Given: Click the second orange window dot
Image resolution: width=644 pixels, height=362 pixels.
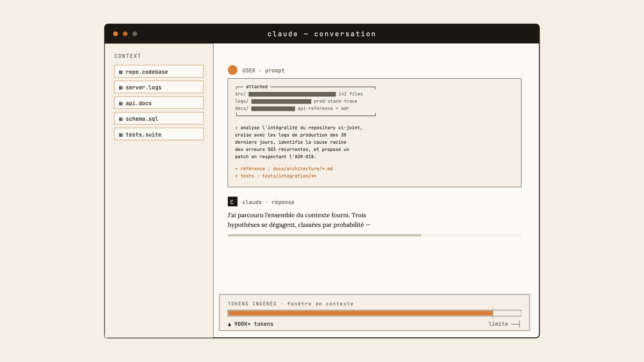Looking at the screenshot, I should (125, 34).
